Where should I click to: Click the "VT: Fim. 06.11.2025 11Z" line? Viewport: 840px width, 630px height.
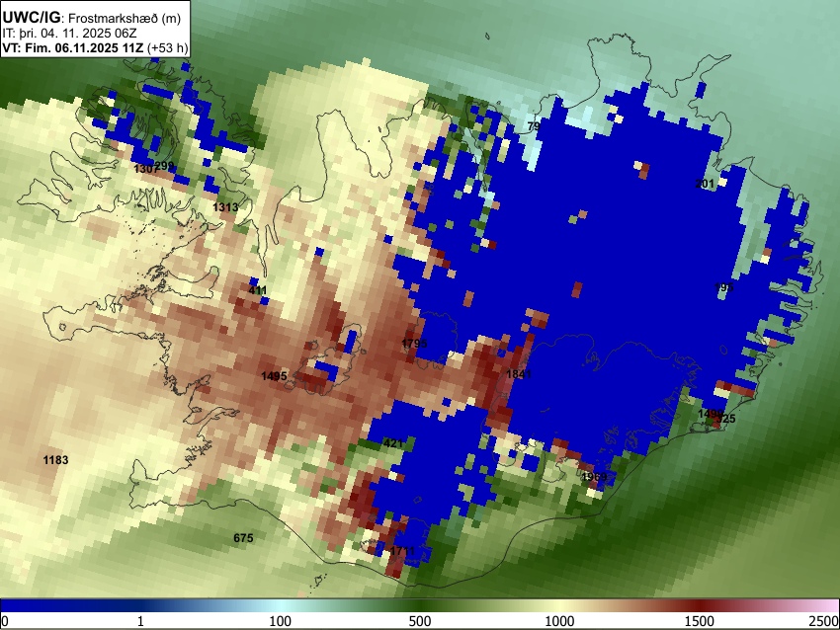tap(95, 48)
